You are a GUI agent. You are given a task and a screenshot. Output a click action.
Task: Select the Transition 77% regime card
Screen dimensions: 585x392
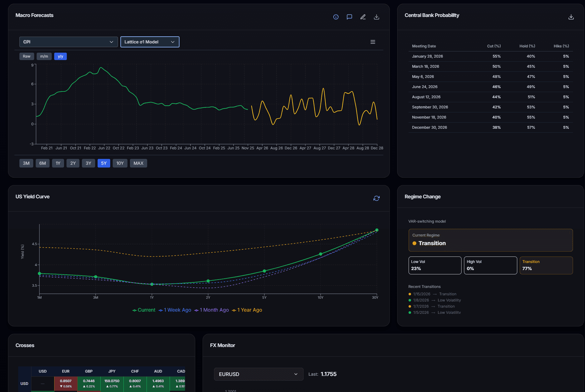pyautogui.click(x=546, y=265)
